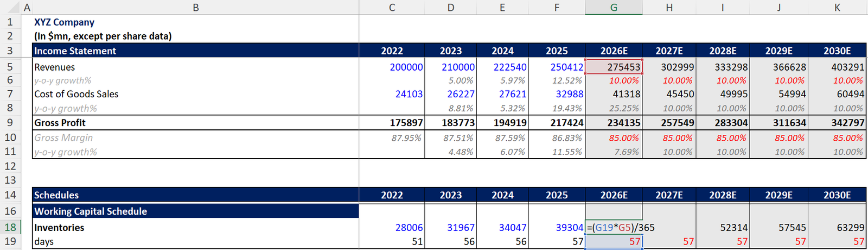Click 2022 gross margin 87.95%
This screenshot has height=250, width=868.
pos(392,137)
